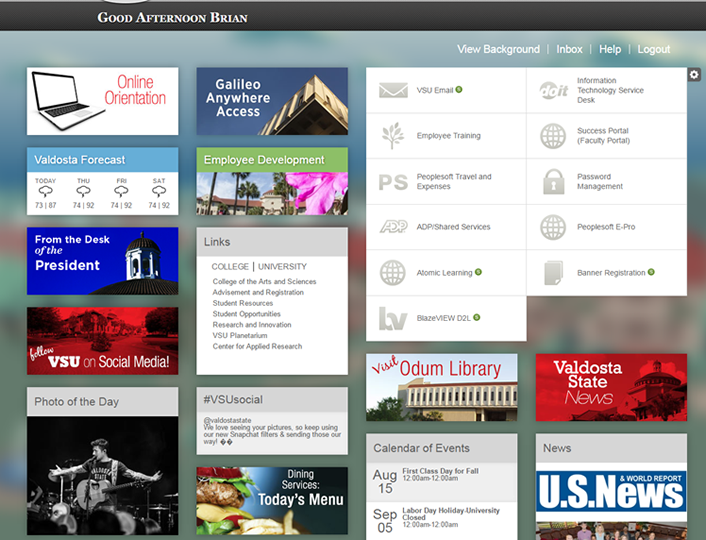Click the green badge next to VSU Email
706x540 pixels.
point(459,89)
